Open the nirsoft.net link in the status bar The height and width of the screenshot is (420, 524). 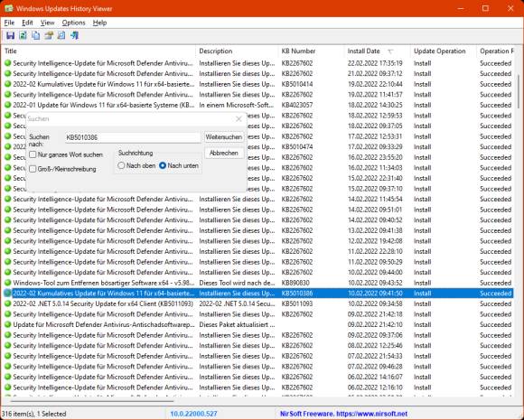(x=371, y=414)
